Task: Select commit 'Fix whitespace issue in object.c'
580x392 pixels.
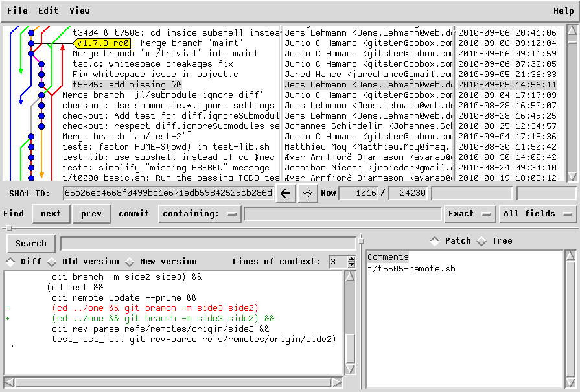Action: click(x=156, y=75)
